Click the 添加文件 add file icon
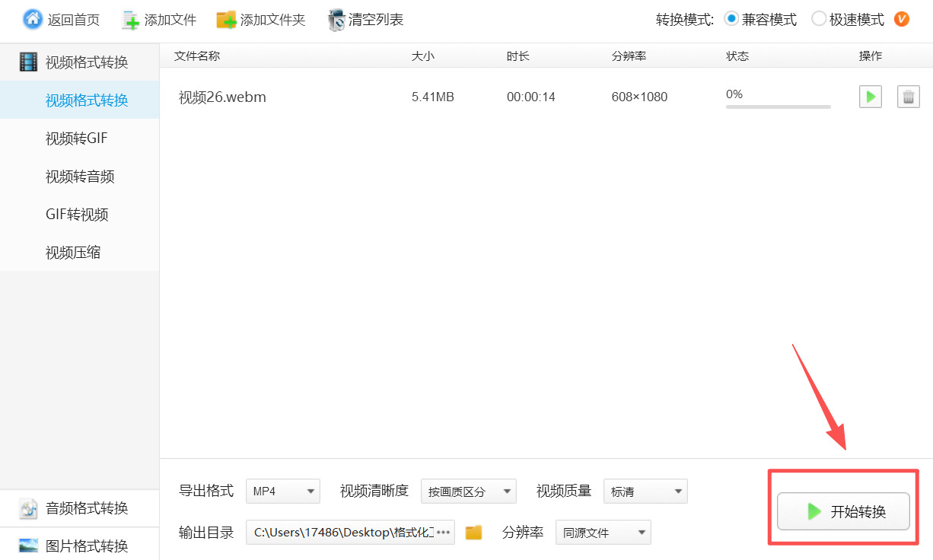Screen dimensions: 933x560 pos(131,20)
